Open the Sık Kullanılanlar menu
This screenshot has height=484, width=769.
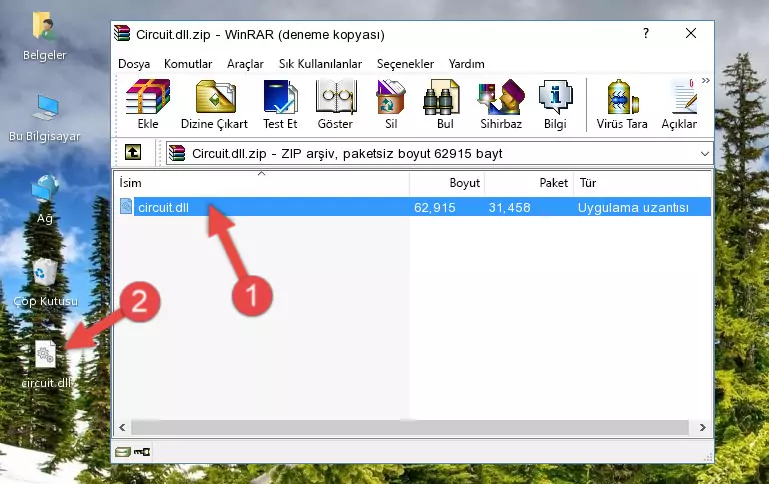(320, 64)
